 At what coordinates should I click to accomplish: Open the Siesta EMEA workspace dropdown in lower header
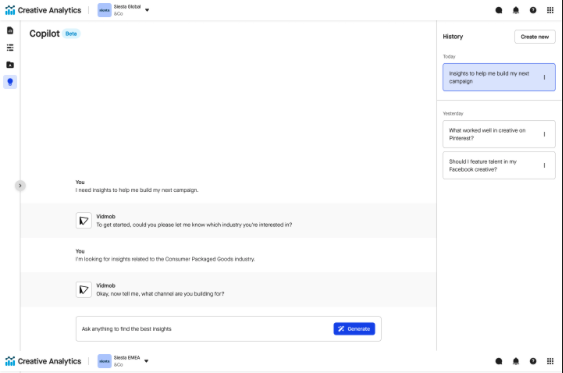click(x=146, y=361)
